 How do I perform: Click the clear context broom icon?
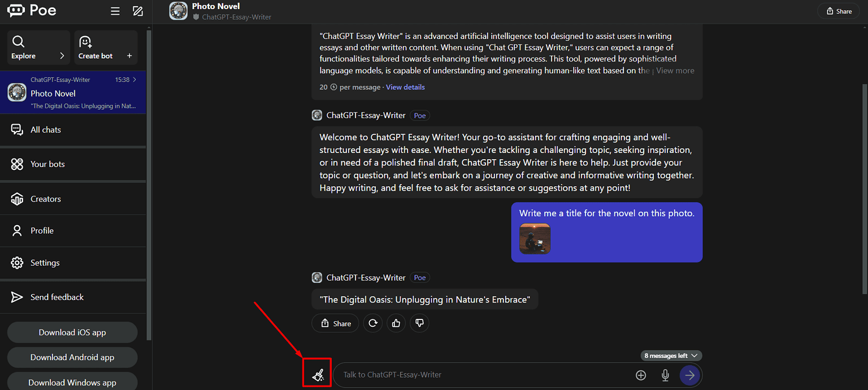point(318,375)
